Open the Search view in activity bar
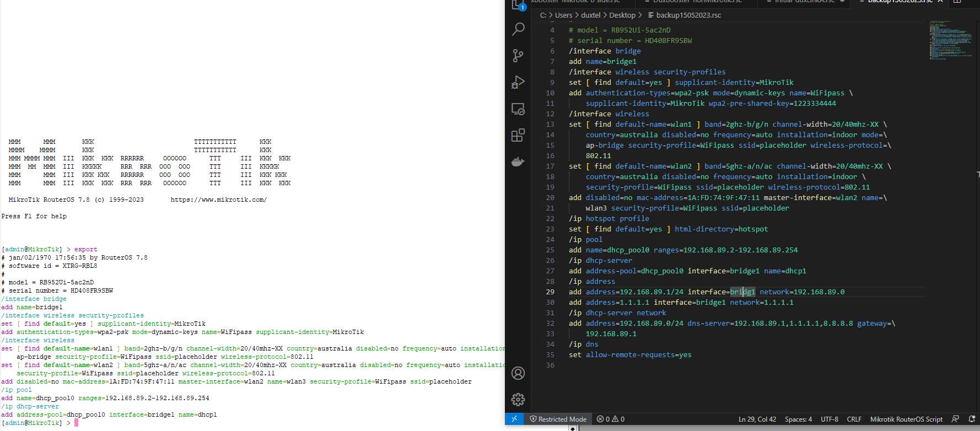 518,29
